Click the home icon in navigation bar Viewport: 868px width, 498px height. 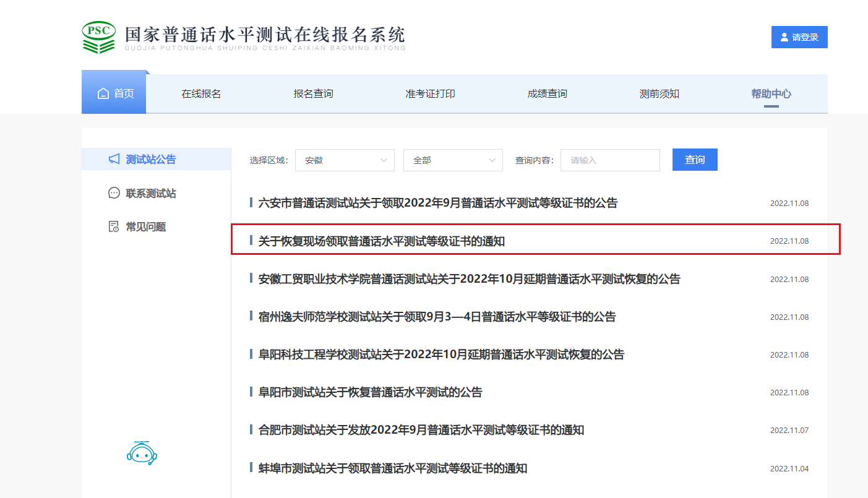pyautogui.click(x=103, y=93)
